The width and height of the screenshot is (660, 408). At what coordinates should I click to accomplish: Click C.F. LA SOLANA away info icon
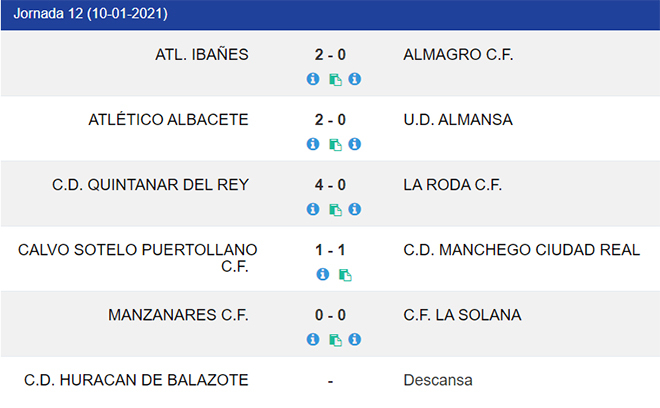pos(354,339)
